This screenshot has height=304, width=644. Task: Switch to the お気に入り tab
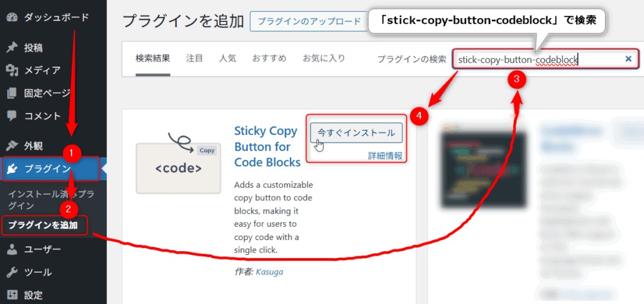click(324, 58)
